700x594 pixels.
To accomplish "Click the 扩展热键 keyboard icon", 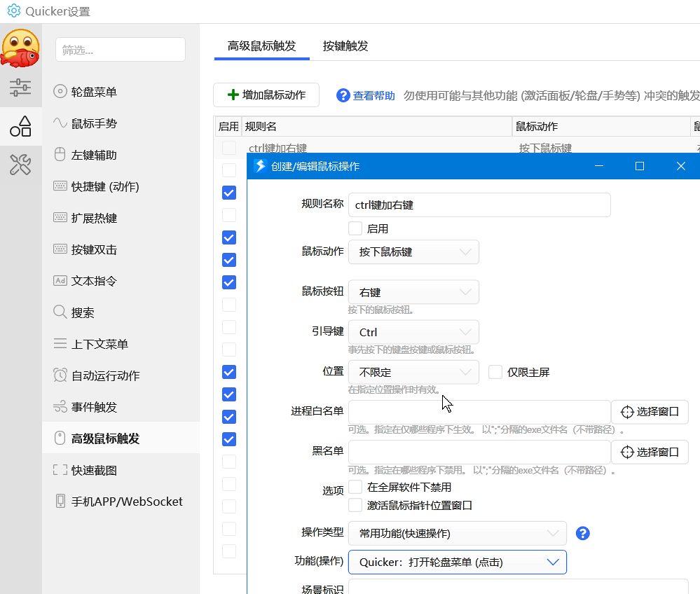I will [x=60, y=217].
